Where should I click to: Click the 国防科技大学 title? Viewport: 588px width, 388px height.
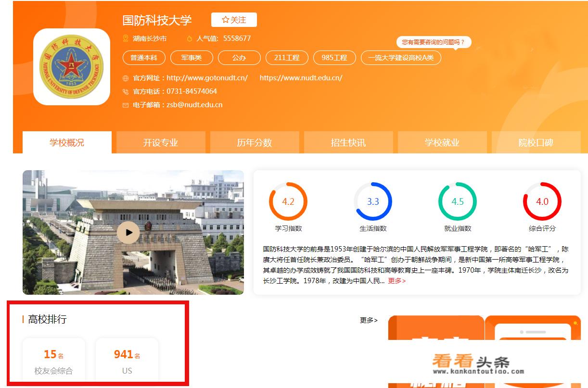157,20
